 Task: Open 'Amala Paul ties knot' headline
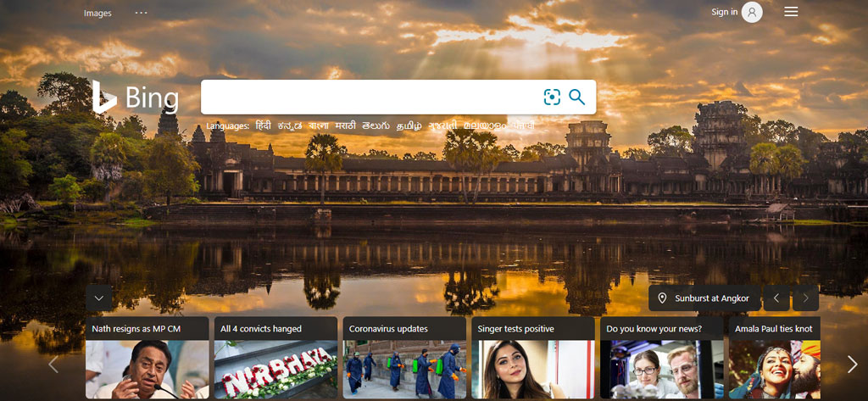(773, 328)
